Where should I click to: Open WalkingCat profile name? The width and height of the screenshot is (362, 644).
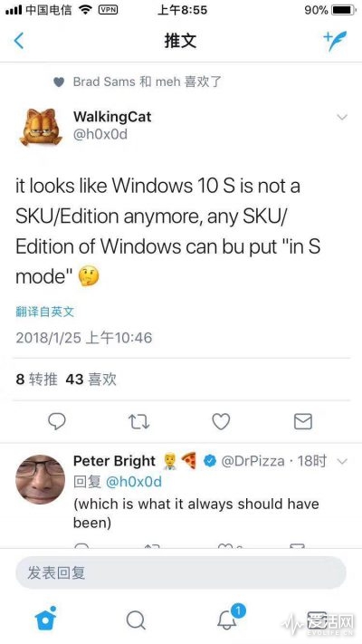click(x=112, y=117)
